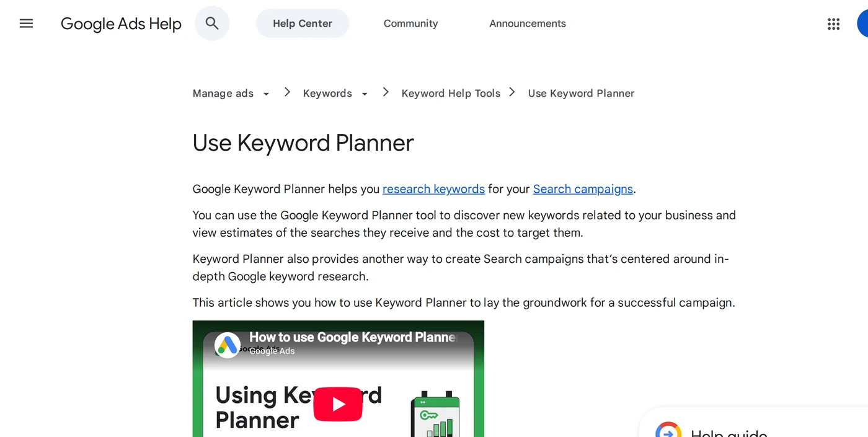Image resolution: width=868 pixels, height=437 pixels.
Task: Expand the Manage ads dropdown arrow
Action: 266,94
